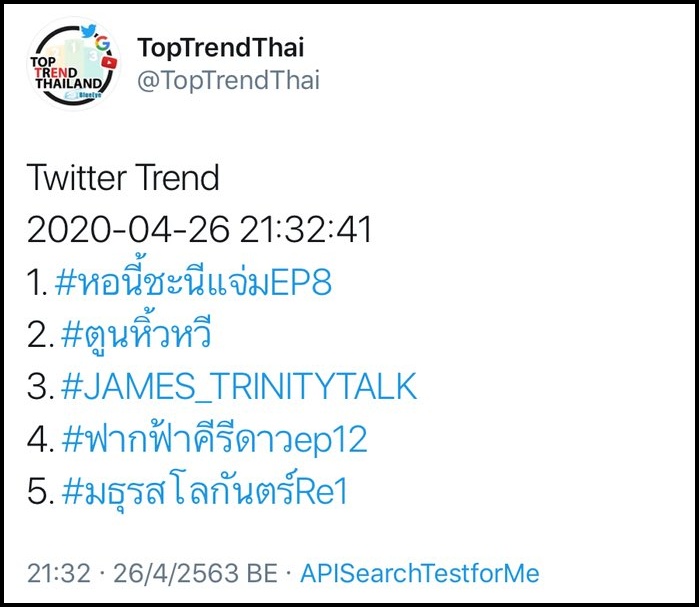Click the YouTube play icon in the profile logo
This screenshot has height=607, width=699.
(x=109, y=62)
